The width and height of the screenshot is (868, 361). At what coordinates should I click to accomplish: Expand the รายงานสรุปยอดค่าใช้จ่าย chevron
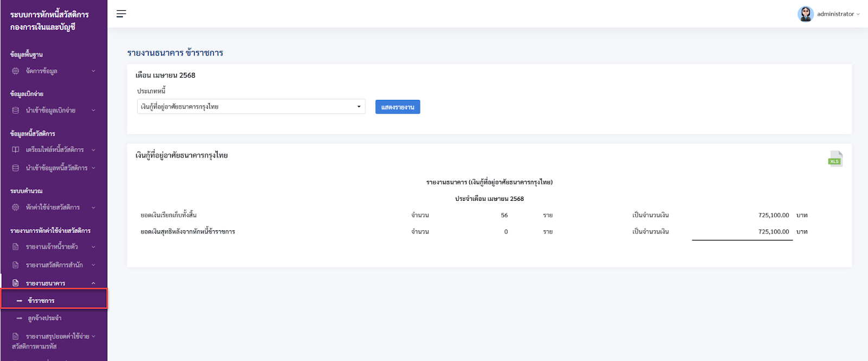coord(93,337)
